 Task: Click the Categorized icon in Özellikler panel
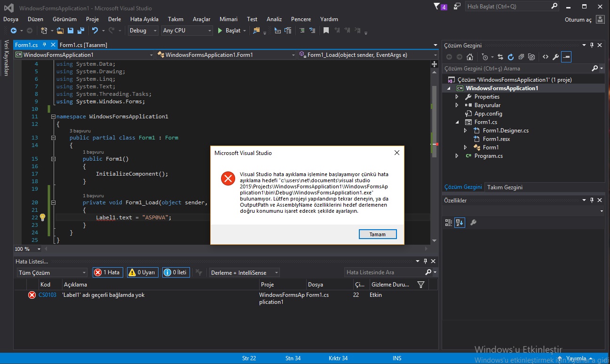[x=448, y=222]
